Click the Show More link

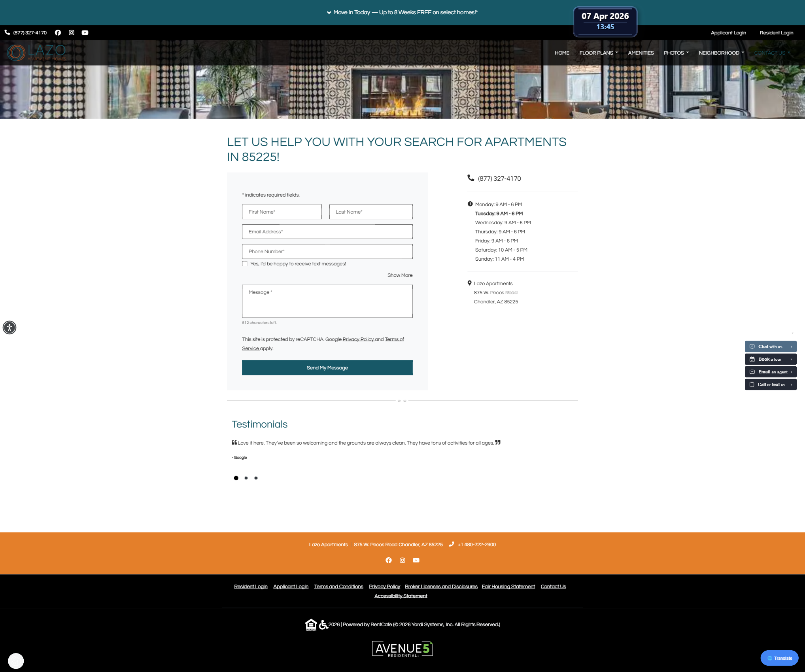[x=400, y=275]
